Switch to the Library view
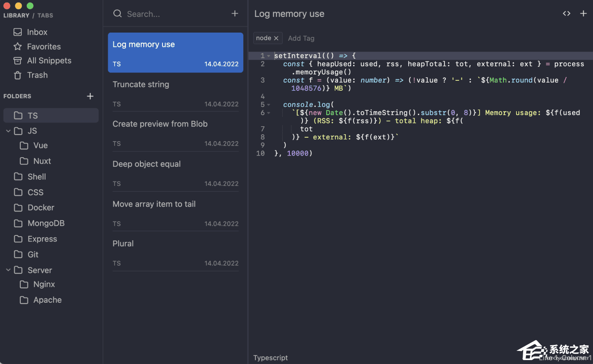 tap(16, 15)
